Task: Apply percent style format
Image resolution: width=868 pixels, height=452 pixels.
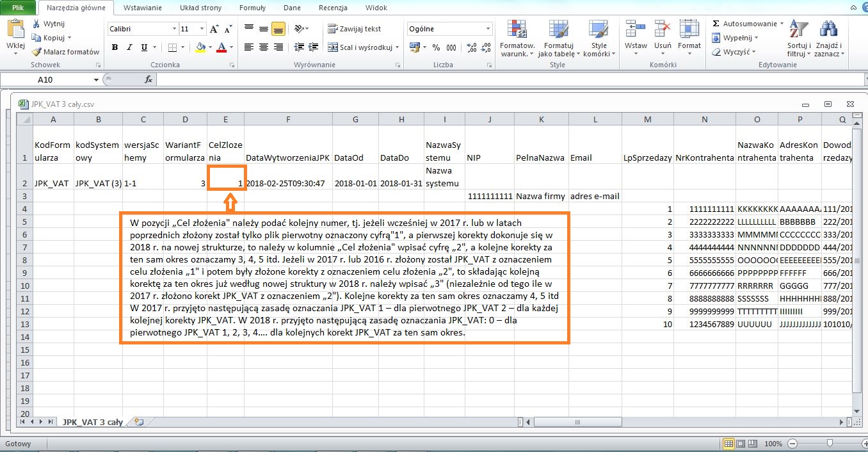Action: [436, 47]
